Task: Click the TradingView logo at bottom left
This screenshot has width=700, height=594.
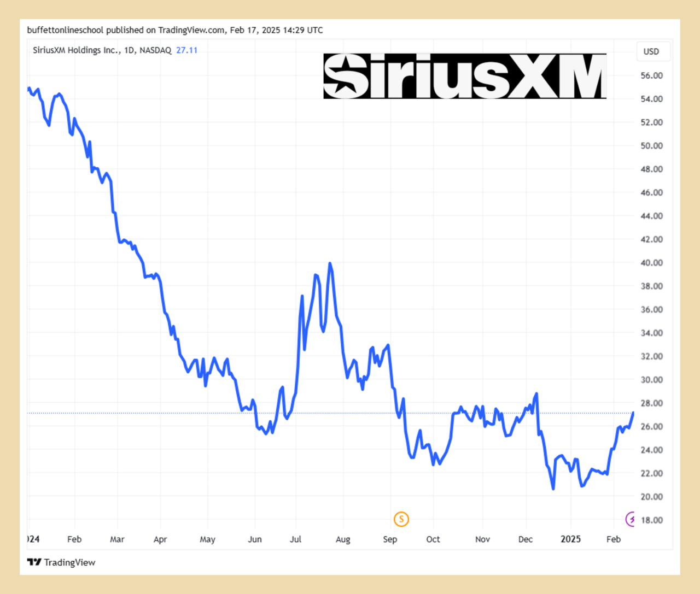Action: 61,562
